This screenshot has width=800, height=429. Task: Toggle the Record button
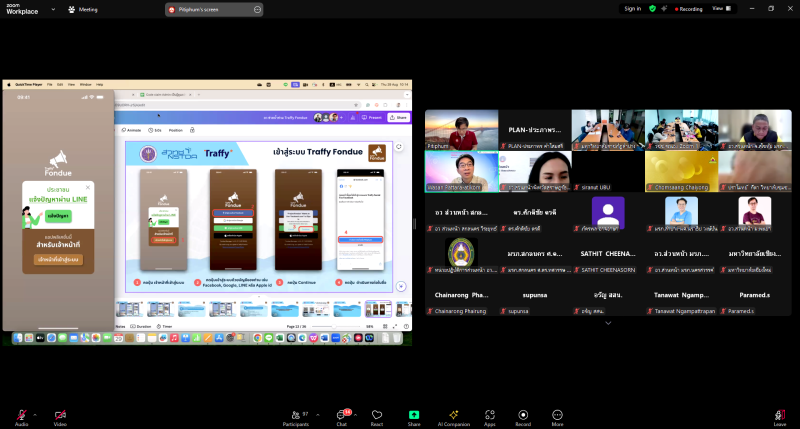coord(522,414)
